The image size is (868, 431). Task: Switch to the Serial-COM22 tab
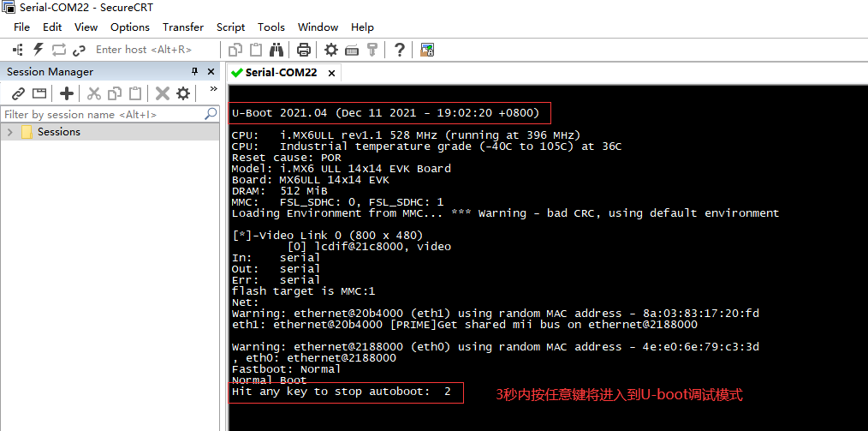click(x=281, y=73)
